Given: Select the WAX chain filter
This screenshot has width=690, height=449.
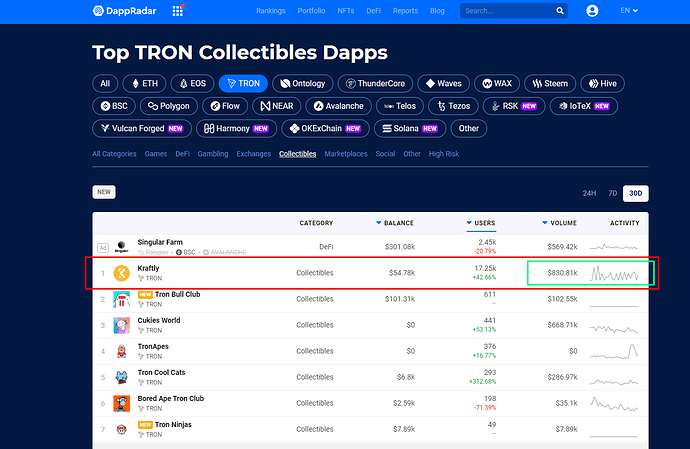Looking at the screenshot, I should [497, 84].
